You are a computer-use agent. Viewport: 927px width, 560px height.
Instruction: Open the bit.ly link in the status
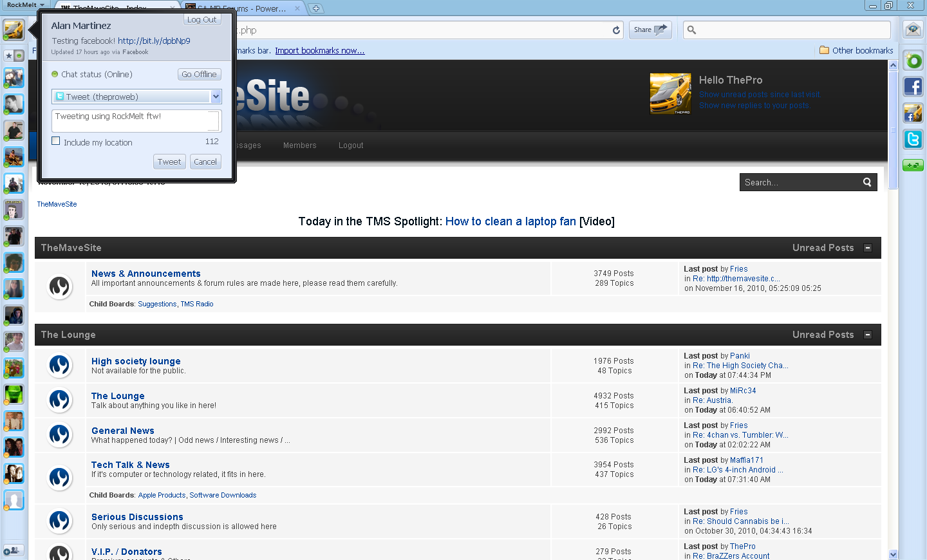point(154,41)
